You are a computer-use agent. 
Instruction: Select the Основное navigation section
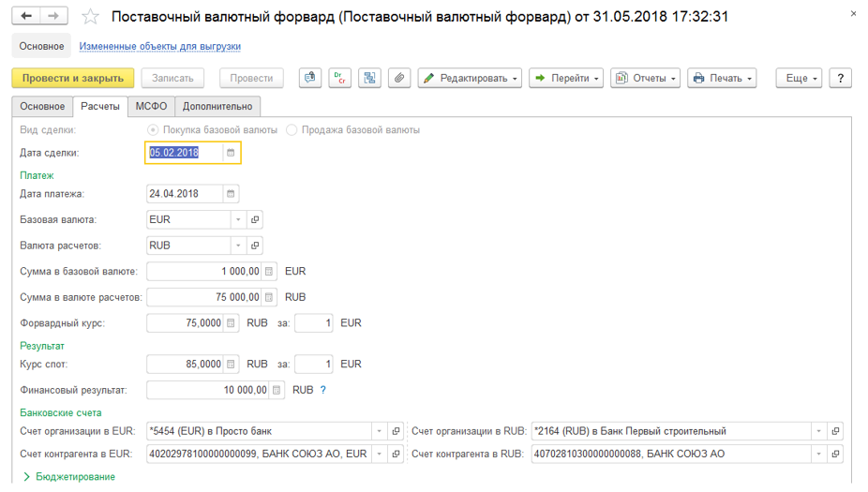41,46
